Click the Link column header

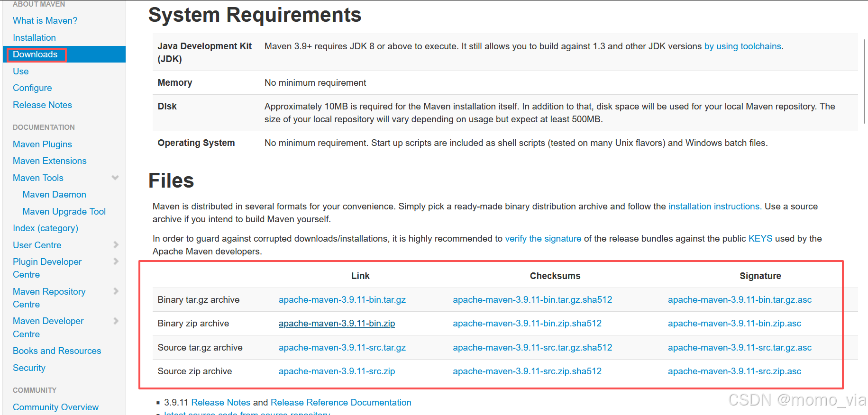(x=360, y=276)
